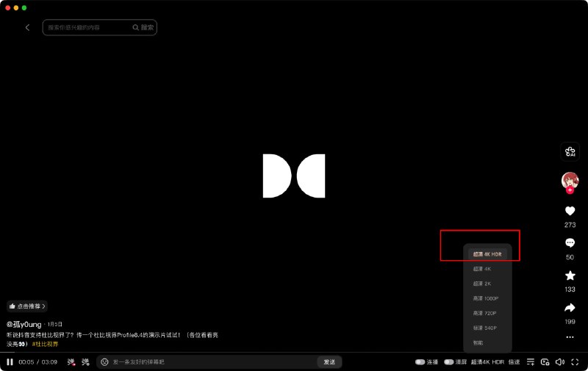Click the 133 favorites count
The width and height of the screenshot is (588, 371).
coord(570,289)
